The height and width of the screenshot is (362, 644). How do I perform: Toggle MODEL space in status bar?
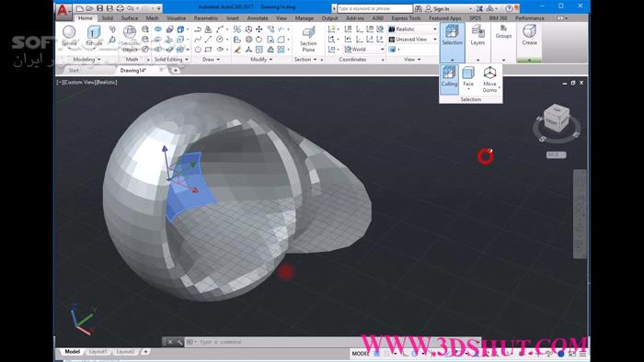[x=361, y=354]
